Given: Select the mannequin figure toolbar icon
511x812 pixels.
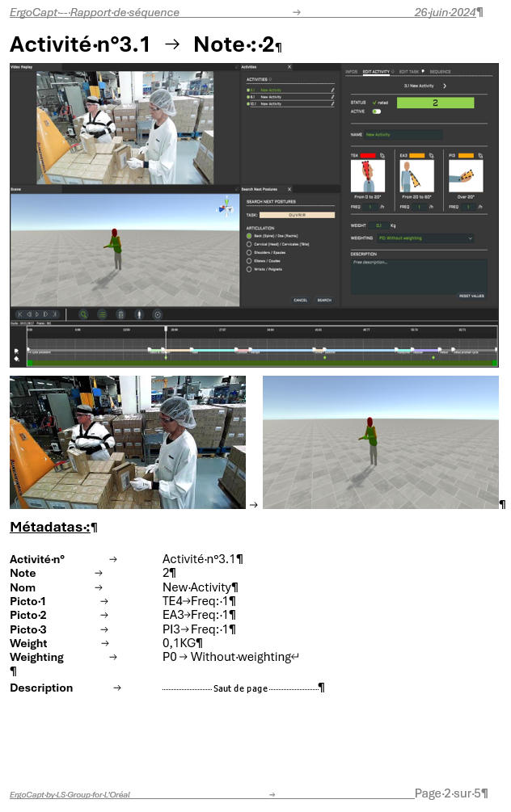Looking at the screenshot, I should (x=139, y=314).
